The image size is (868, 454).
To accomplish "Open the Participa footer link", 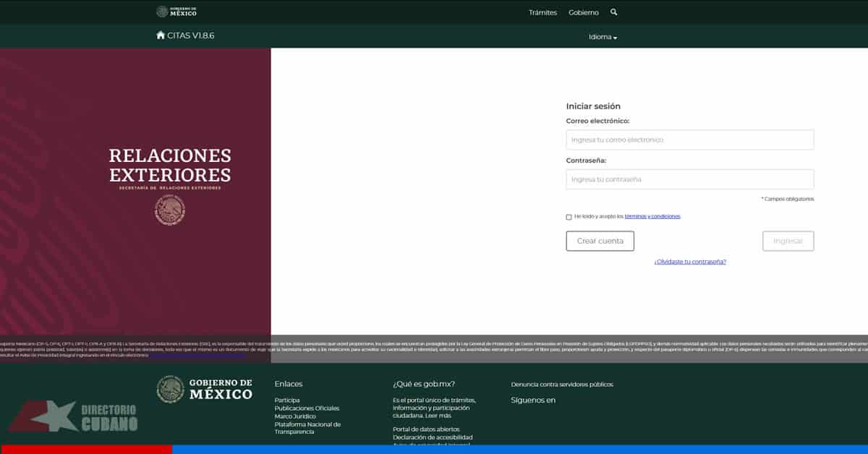I will pos(287,400).
